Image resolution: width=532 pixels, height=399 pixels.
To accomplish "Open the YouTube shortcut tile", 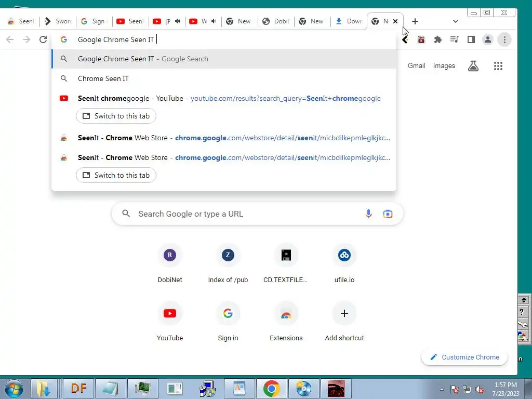I will (x=170, y=322).
